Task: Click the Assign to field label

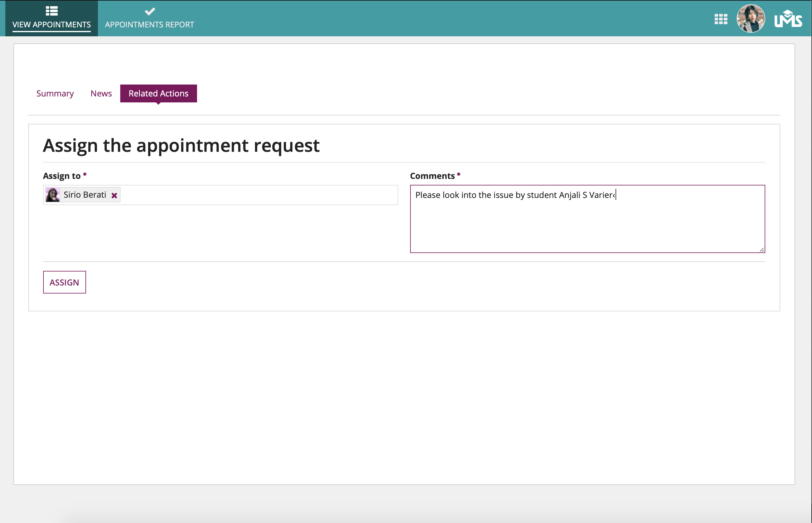Action: 62,176
